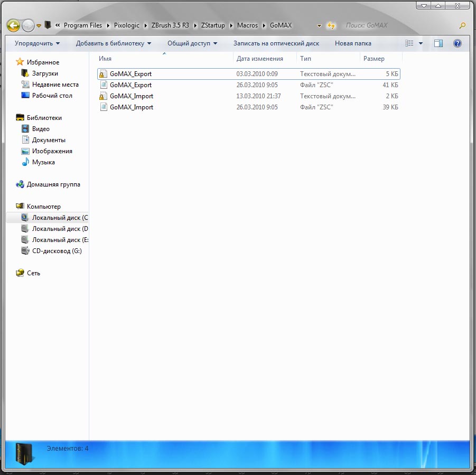Image resolution: width=476 pixels, height=475 pixels.
Task: Expand arrow after Program Files breadcrumb
Action: click(108, 25)
